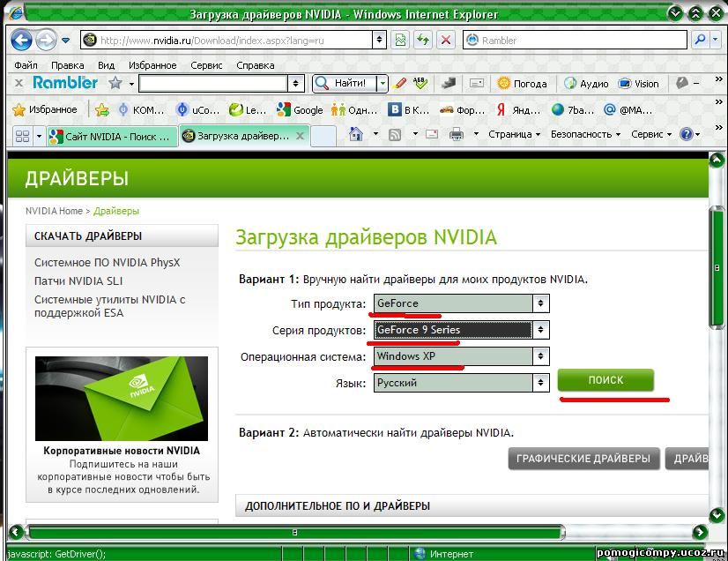Screen dimensions: 728x561
Task: Click the magnifier search button
Action: coord(700,41)
